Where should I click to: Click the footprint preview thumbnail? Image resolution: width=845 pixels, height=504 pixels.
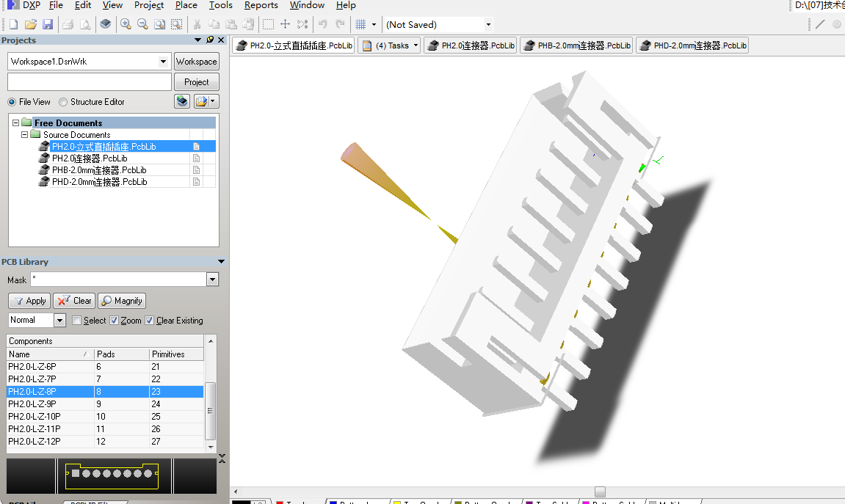click(112, 476)
